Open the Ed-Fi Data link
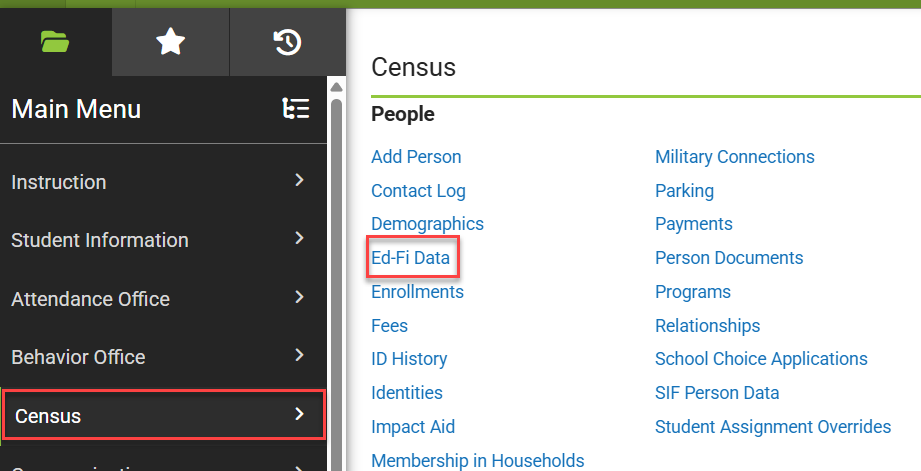 click(411, 258)
